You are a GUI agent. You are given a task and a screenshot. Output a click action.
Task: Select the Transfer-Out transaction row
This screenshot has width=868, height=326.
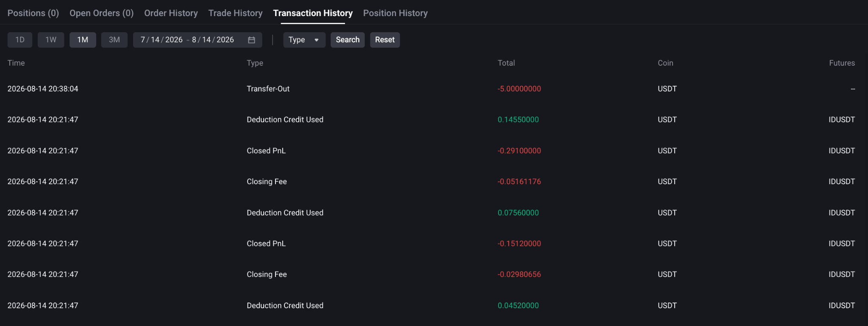pos(431,89)
